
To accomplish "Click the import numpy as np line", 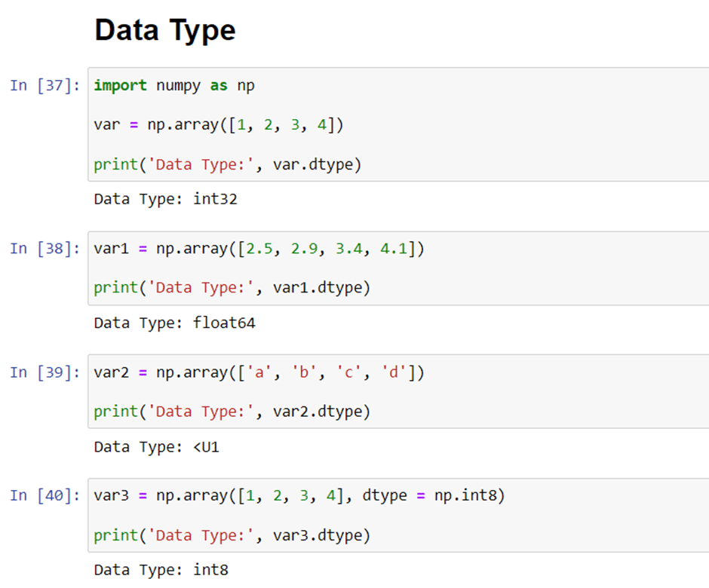I will tap(174, 85).
